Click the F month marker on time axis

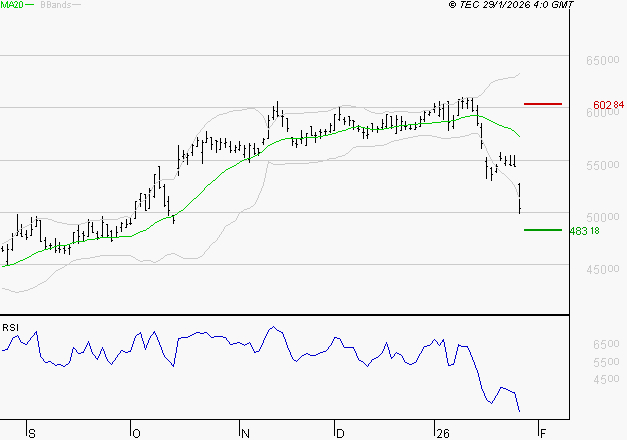click(543, 433)
